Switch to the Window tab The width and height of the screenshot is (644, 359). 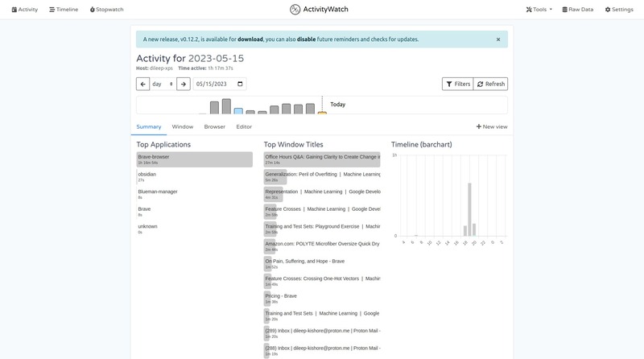(x=183, y=127)
